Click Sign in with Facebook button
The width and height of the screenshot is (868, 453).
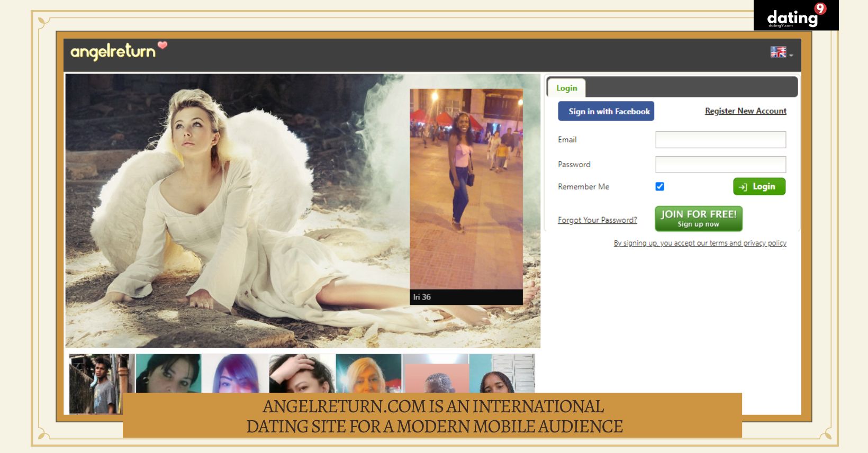pyautogui.click(x=606, y=111)
